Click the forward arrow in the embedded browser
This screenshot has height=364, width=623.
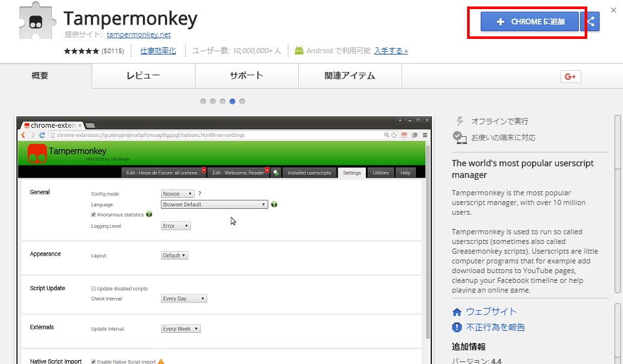click(33, 135)
